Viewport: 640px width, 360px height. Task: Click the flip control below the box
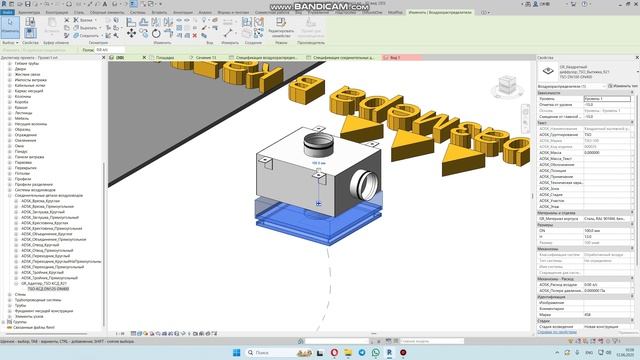(x=318, y=203)
